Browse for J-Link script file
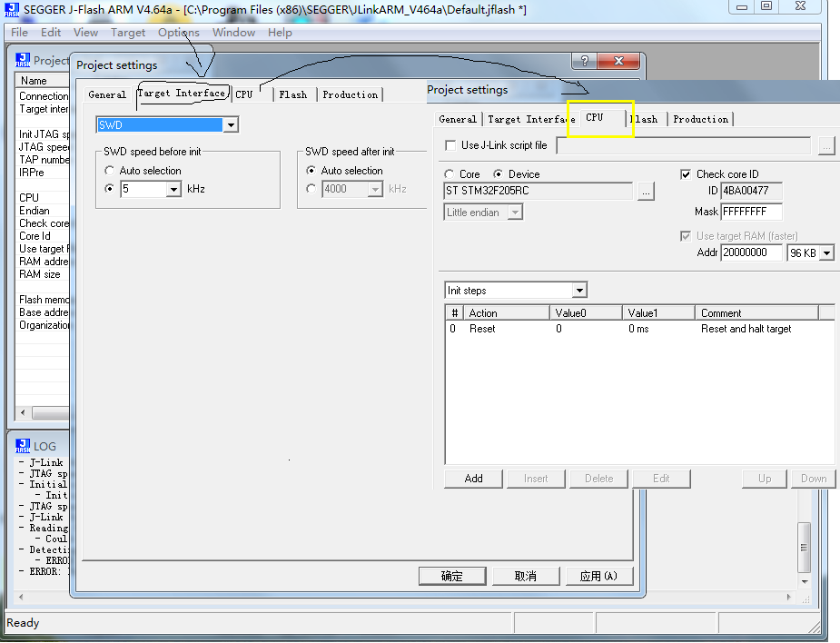Viewport: 840px width, 643px height. point(826,145)
